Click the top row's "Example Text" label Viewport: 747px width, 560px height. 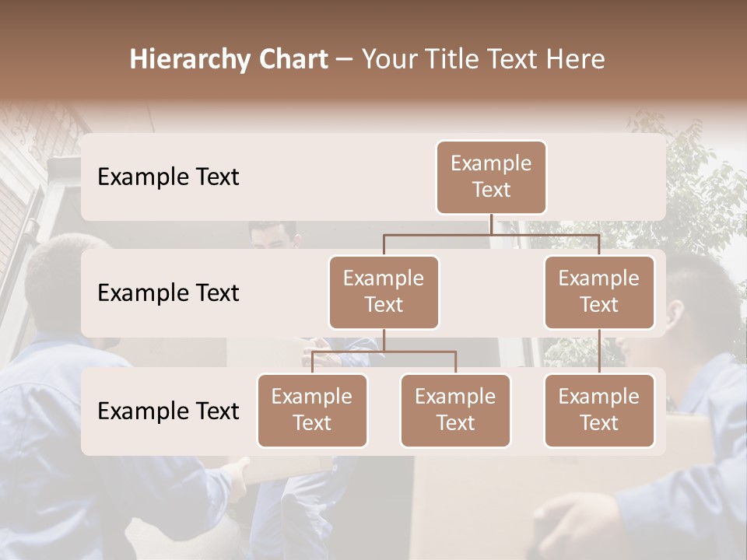click(x=168, y=177)
